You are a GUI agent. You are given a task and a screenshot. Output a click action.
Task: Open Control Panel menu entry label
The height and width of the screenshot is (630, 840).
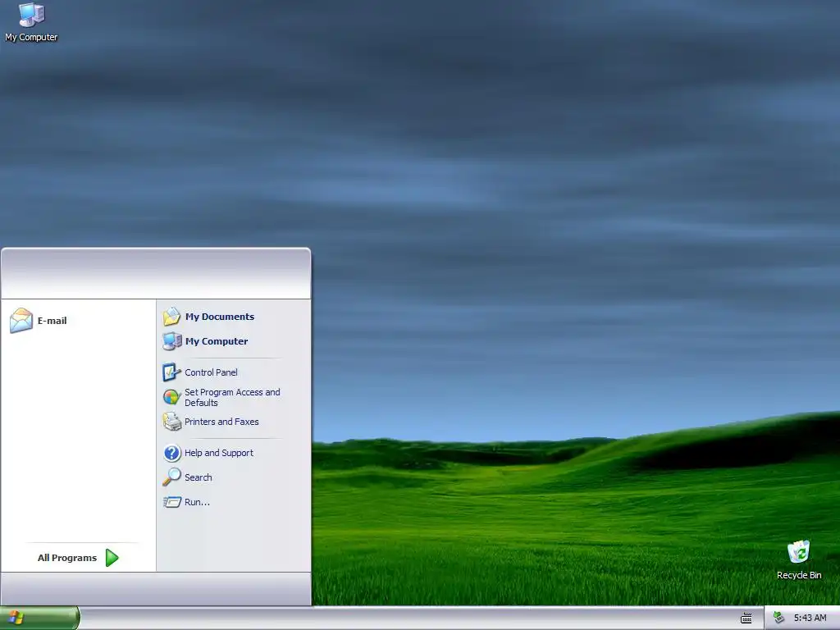211,372
